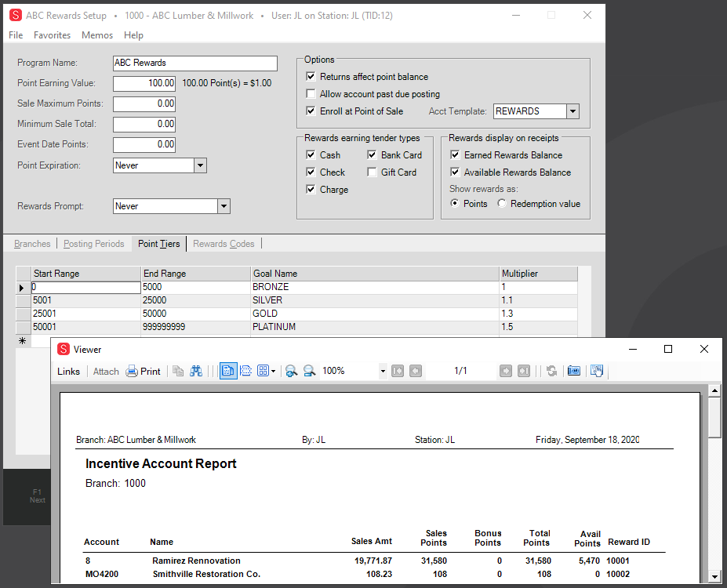Click the Program Name input field
This screenshot has width=727, height=588.
194,64
